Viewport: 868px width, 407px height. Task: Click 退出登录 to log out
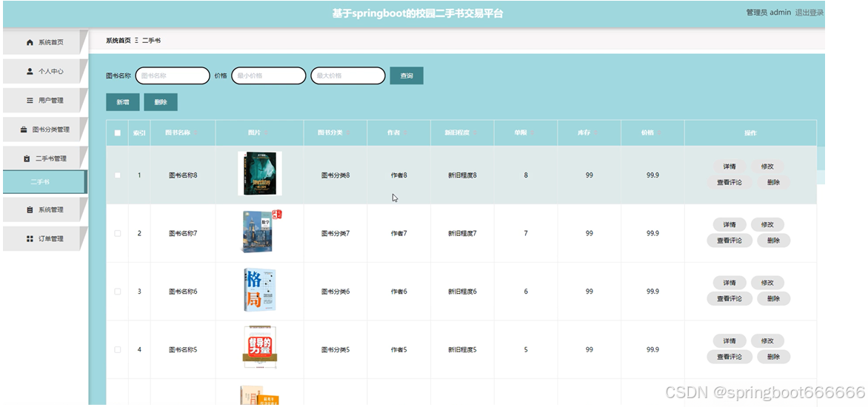pos(809,13)
